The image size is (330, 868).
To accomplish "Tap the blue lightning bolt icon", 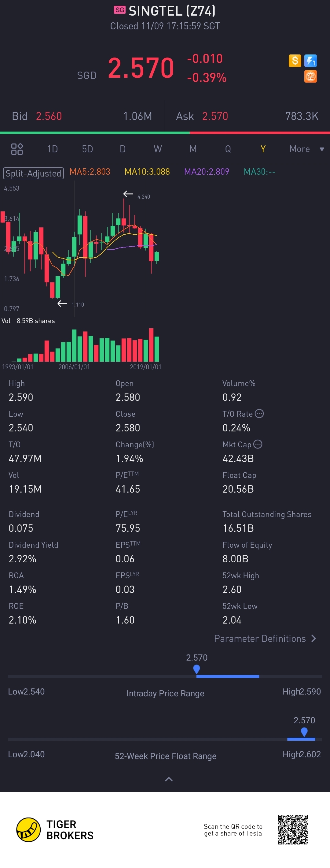I will pos(310,61).
